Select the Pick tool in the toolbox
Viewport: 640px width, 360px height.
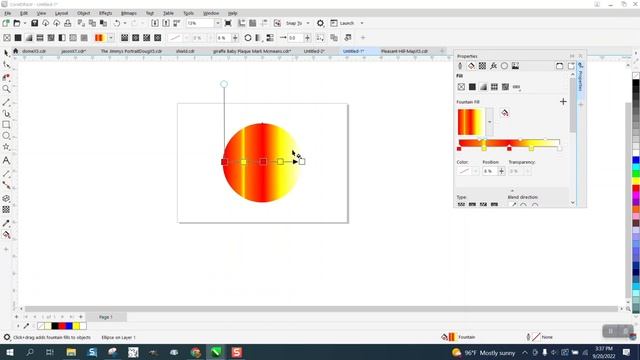coord(6,53)
